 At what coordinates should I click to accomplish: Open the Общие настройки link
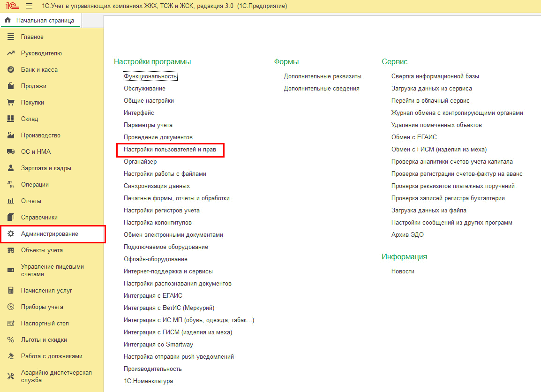(x=149, y=101)
